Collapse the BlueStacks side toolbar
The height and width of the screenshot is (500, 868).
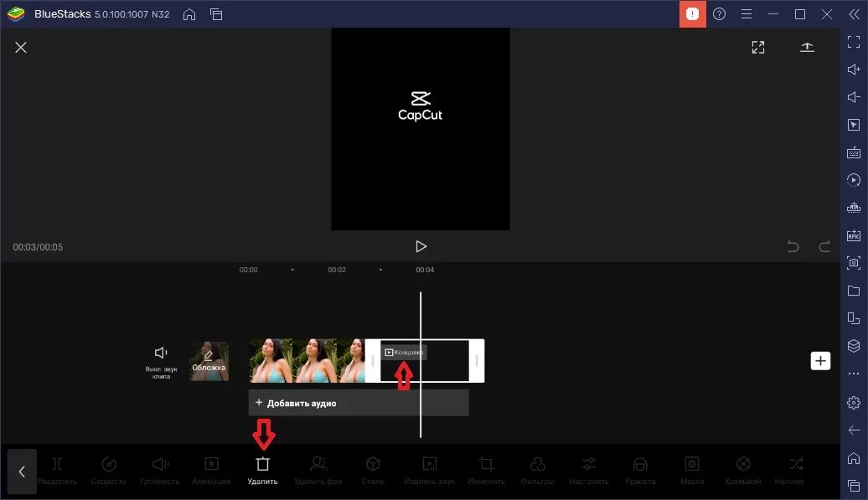coord(854,14)
